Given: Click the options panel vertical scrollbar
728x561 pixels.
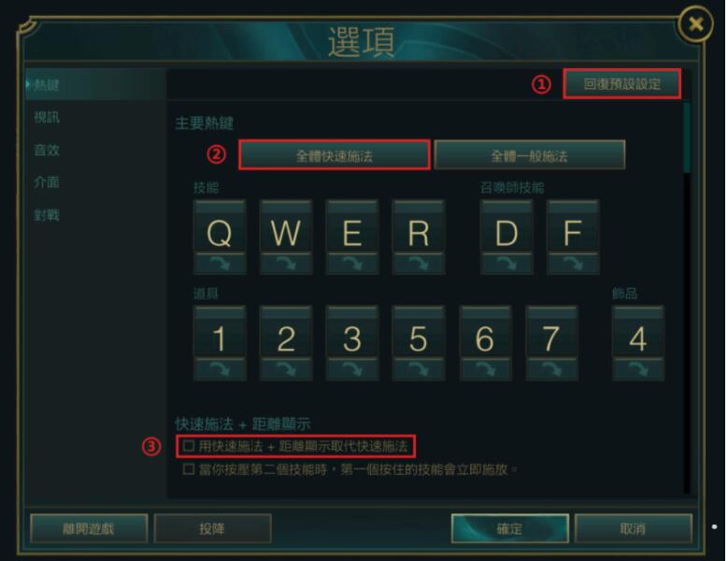Looking at the screenshot, I should click(687, 138).
